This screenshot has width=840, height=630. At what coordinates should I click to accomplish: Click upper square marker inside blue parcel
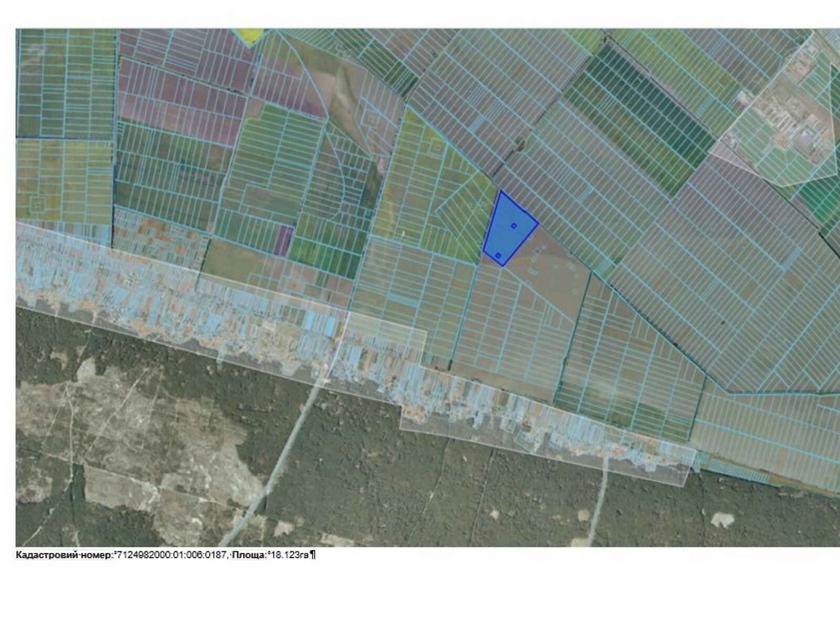point(514,226)
